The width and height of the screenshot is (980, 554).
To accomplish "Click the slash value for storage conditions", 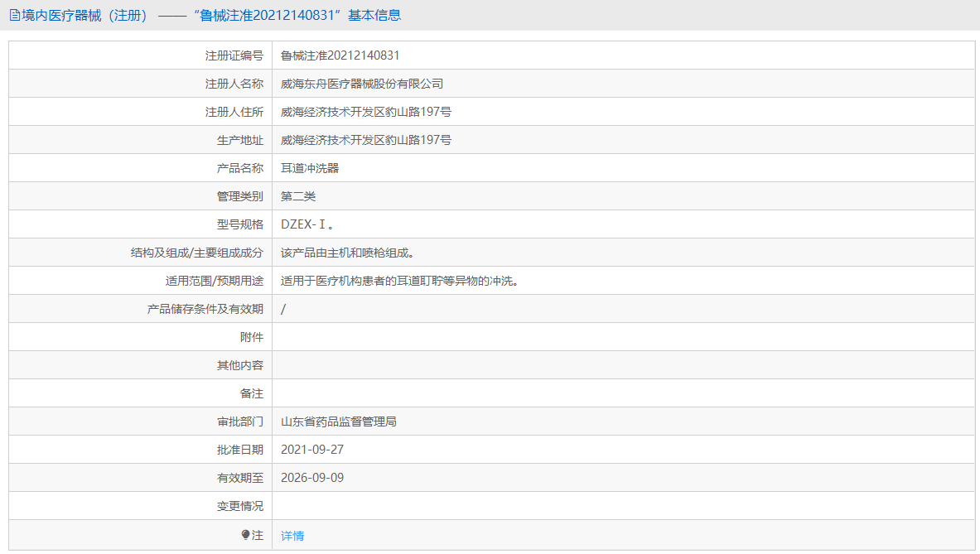I will coord(283,309).
